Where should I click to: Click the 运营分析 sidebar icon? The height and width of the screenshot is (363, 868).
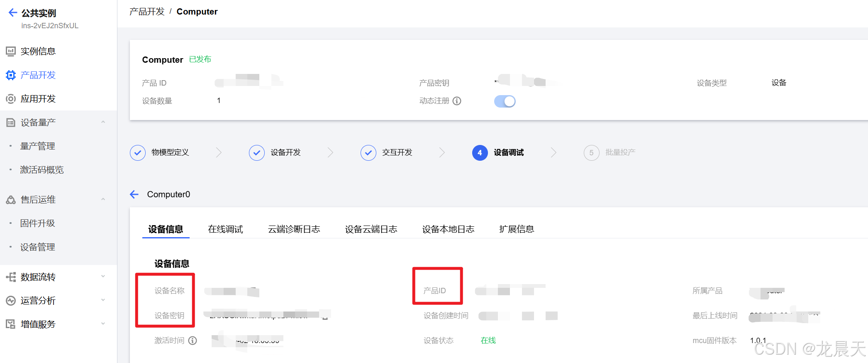[x=11, y=301]
